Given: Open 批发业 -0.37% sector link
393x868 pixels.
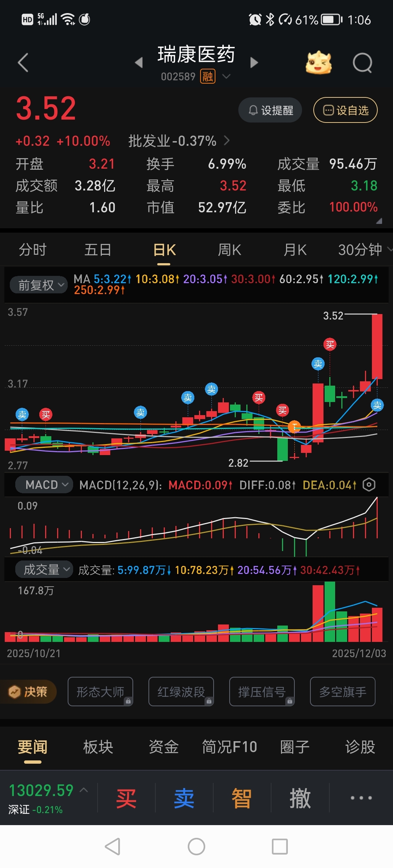Looking at the screenshot, I should [x=179, y=141].
